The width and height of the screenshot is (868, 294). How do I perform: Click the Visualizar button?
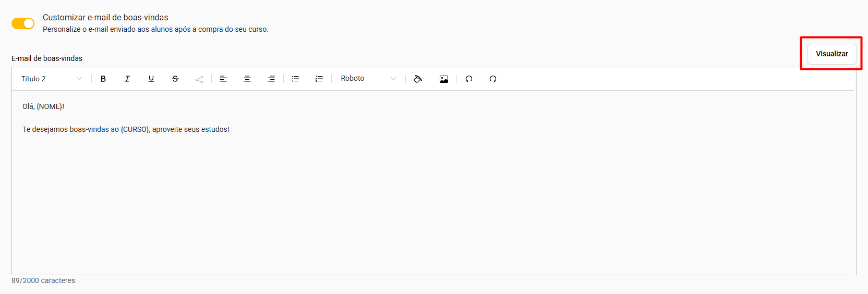click(x=831, y=54)
